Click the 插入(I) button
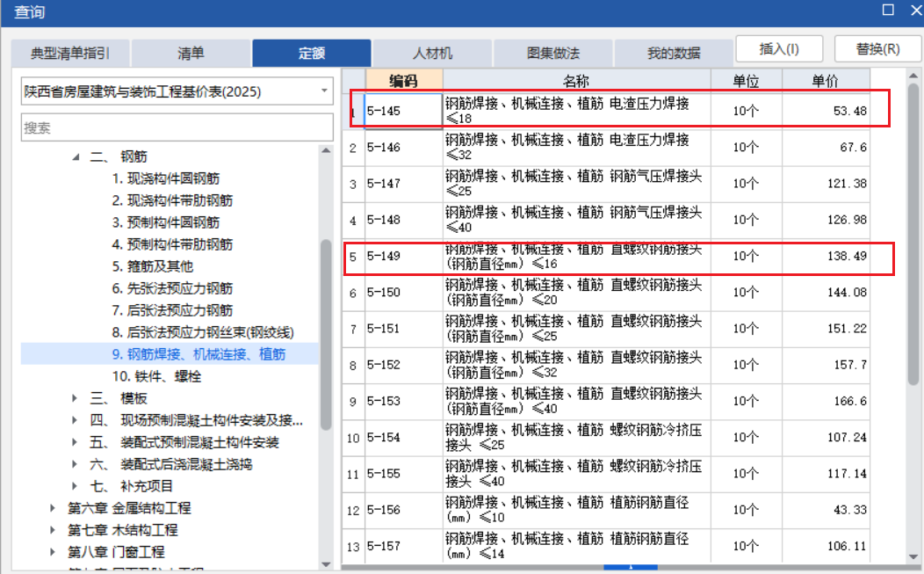Image resolution: width=924 pixels, height=574 pixels. click(x=778, y=48)
